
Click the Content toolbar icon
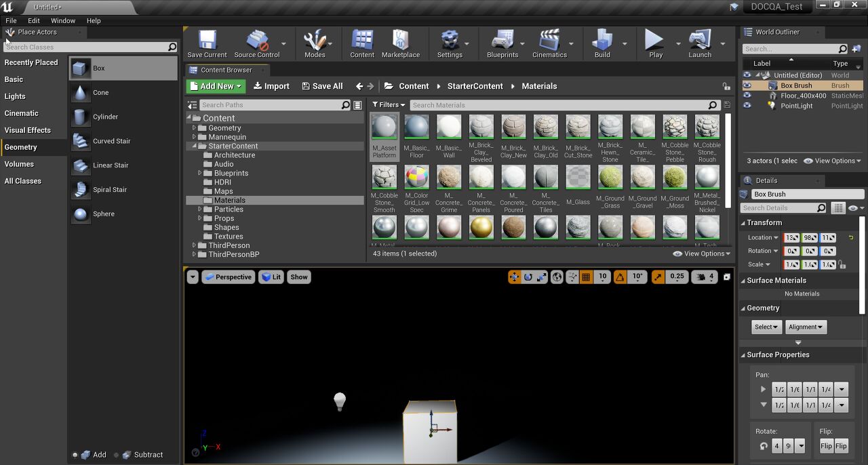point(362,44)
